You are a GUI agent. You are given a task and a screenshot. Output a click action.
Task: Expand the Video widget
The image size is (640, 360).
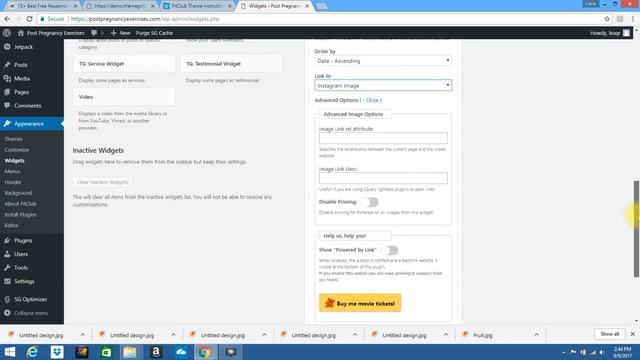[124, 97]
